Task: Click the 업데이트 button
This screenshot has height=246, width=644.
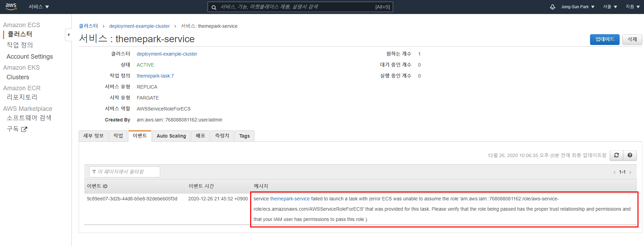Action: 605,39
